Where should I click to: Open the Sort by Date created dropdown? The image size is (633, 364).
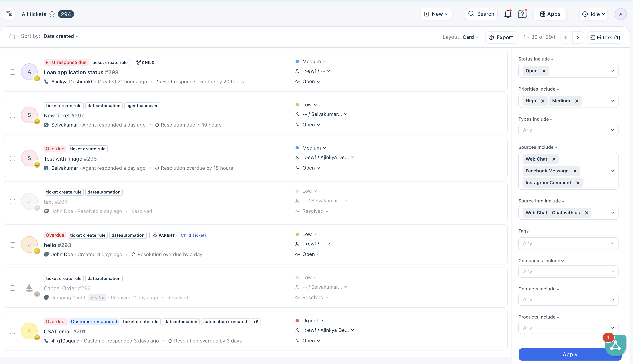click(x=61, y=36)
